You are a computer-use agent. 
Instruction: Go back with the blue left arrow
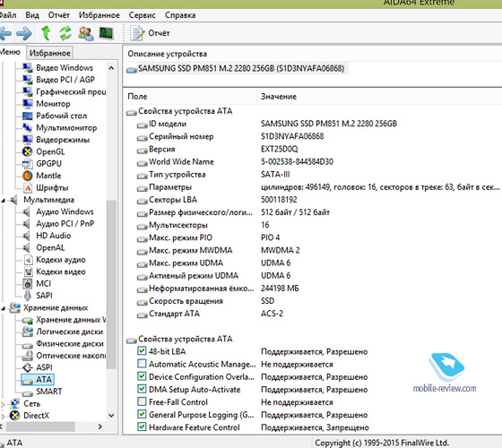(5, 33)
